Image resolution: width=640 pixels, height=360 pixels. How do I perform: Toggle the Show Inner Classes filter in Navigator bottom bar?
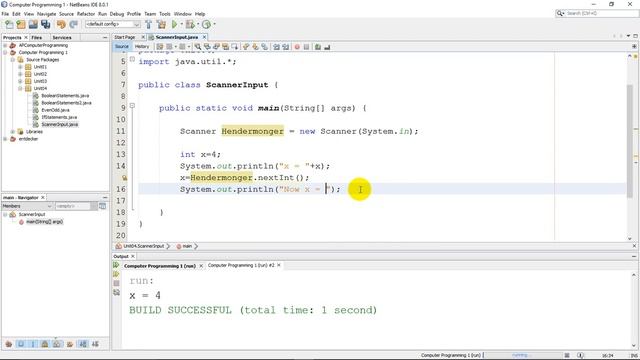pos(57,344)
